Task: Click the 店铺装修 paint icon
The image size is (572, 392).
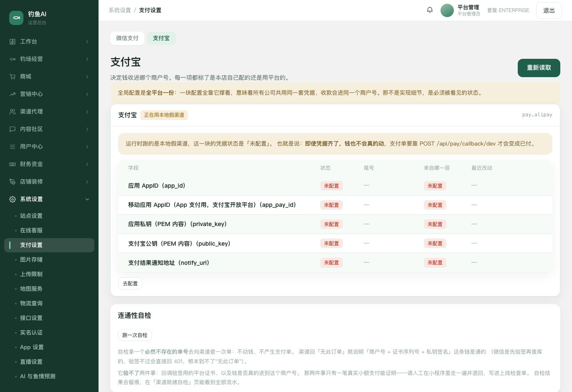Action: point(13,182)
